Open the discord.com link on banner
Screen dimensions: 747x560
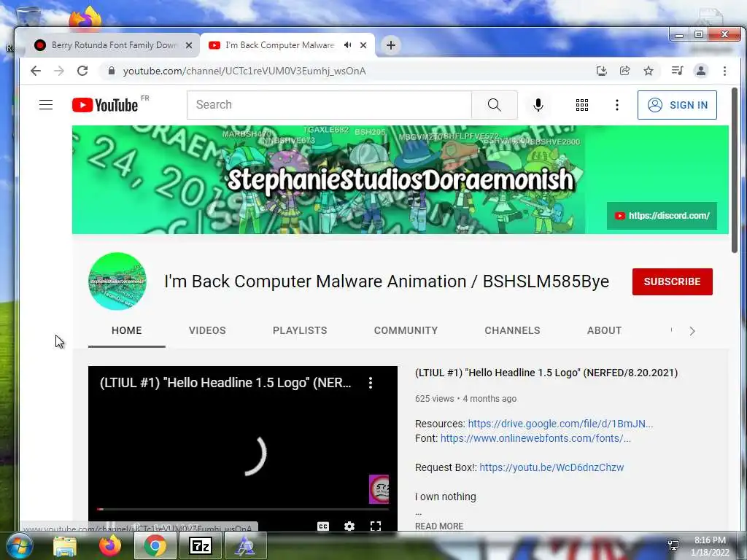point(662,216)
